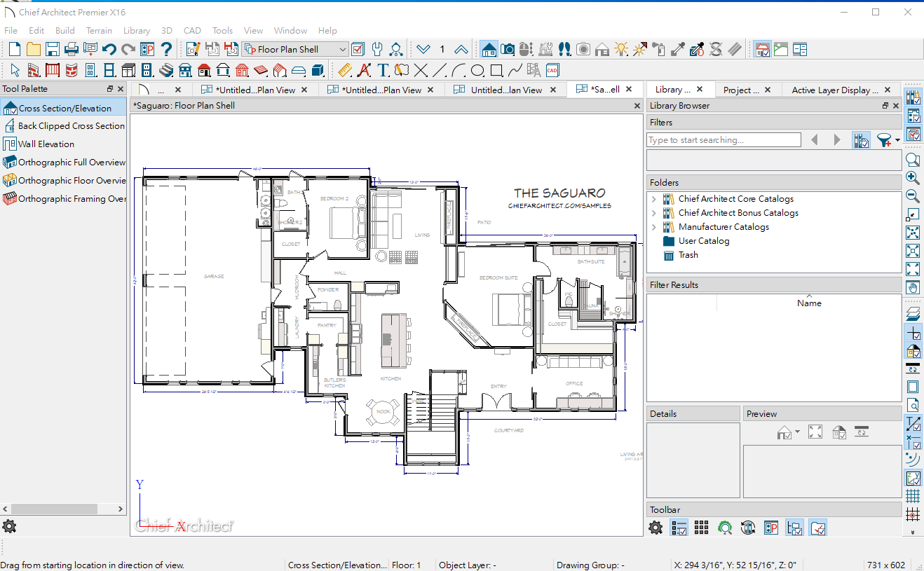The image size is (924, 571).
Task: Open the File menu
Action: click(11, 30)
